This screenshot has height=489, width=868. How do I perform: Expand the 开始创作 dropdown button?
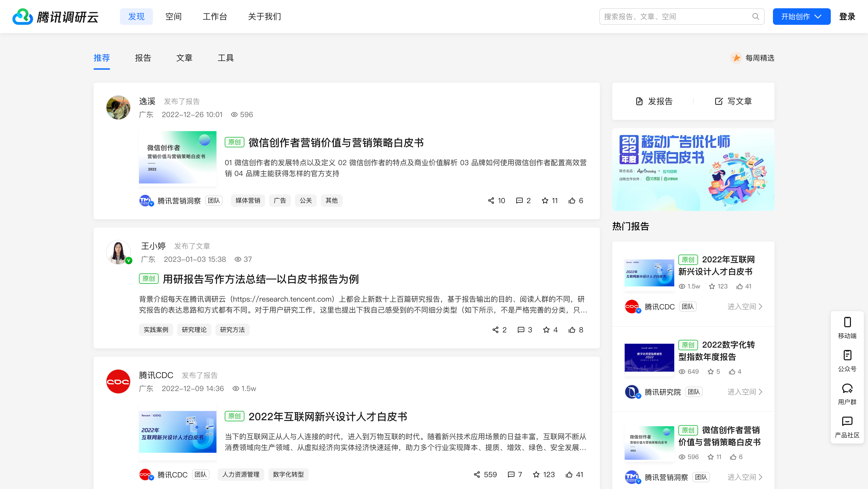click(x=801, y=17)
